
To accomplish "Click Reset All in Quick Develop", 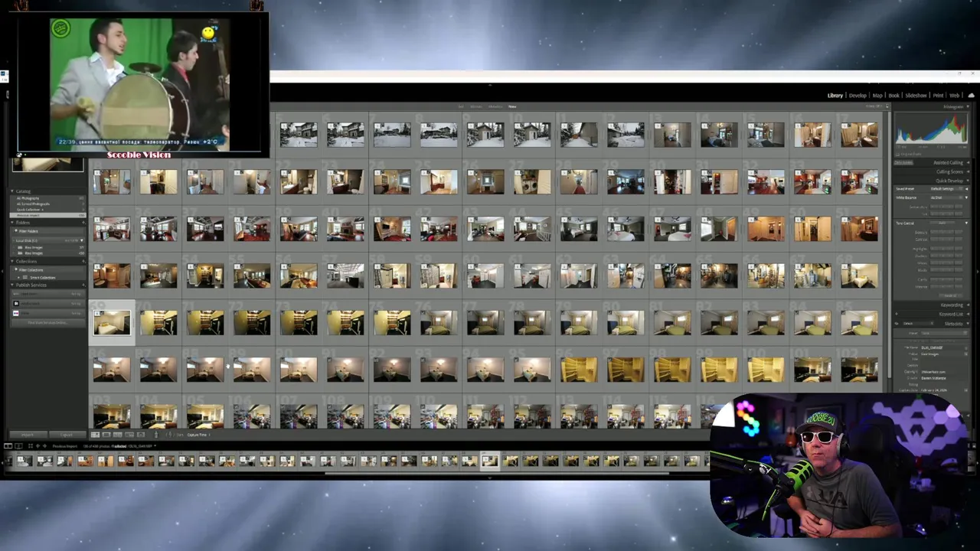I will [950, 295].
